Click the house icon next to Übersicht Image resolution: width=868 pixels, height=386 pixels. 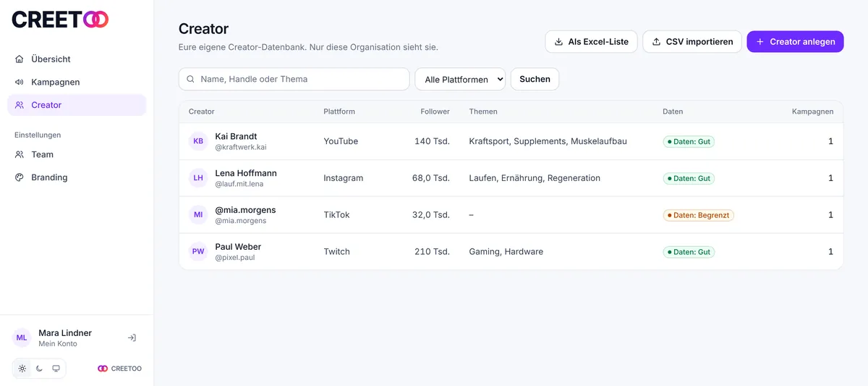20,59
